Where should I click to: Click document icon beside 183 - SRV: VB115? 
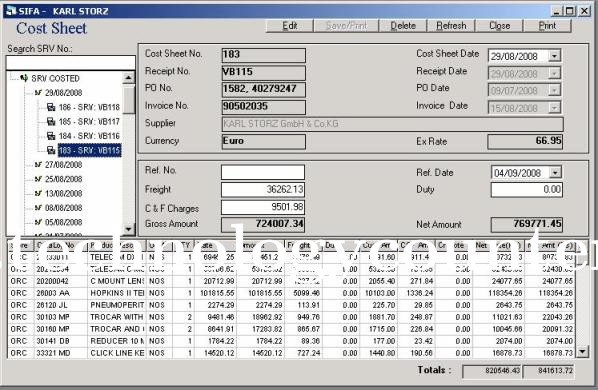click(51, 150)
